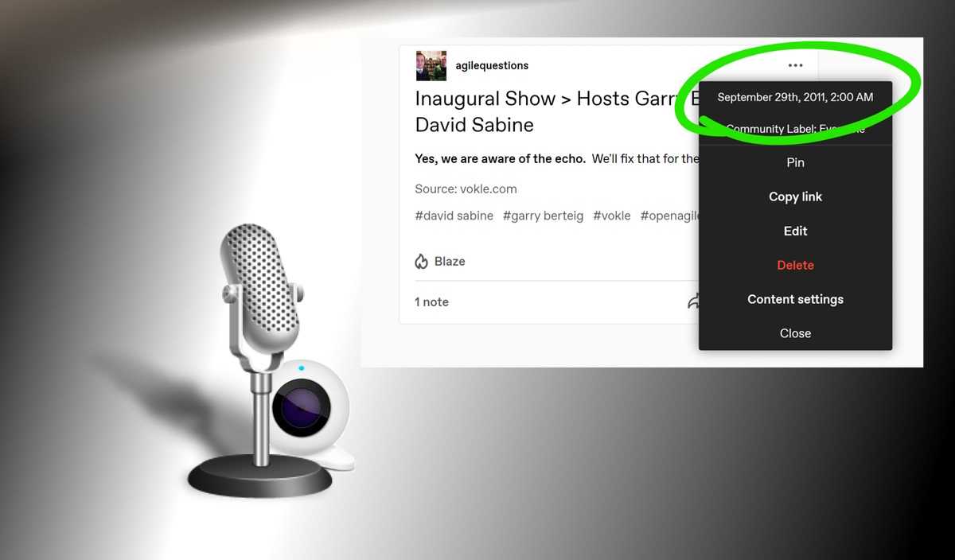Choose the red Delete option
Viewport: 955px width, 560px height.
point(795,265)
